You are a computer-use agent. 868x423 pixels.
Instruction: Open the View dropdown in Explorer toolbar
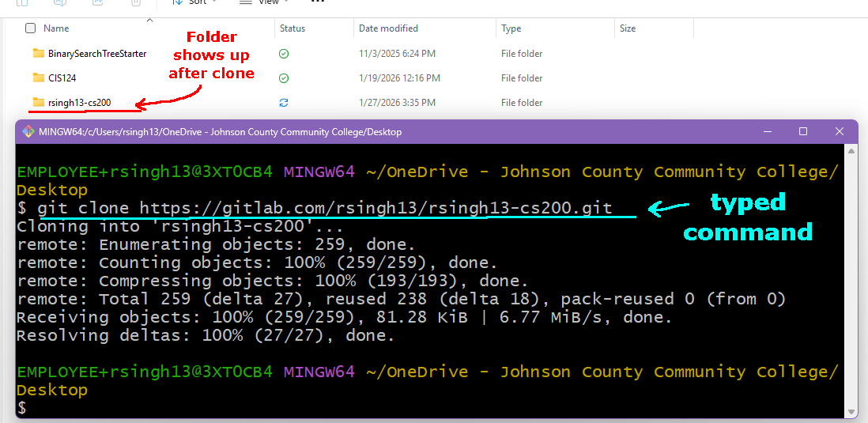[264, 2]
